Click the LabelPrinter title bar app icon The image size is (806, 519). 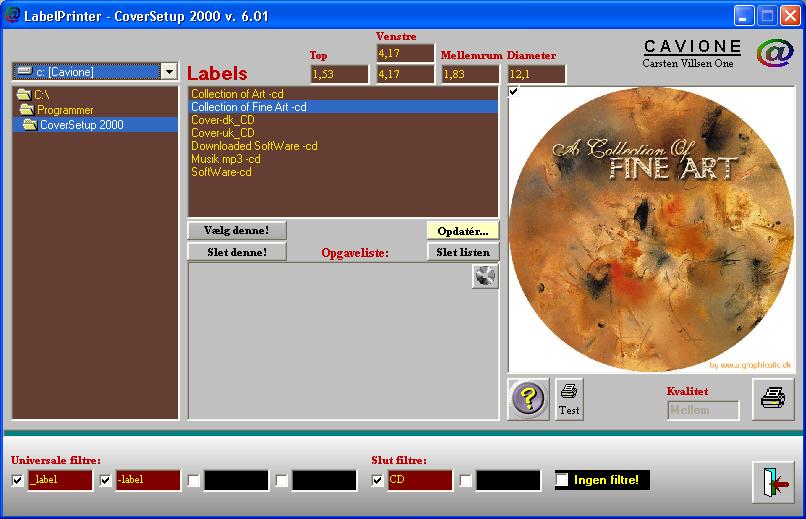[x=12, y=15]
